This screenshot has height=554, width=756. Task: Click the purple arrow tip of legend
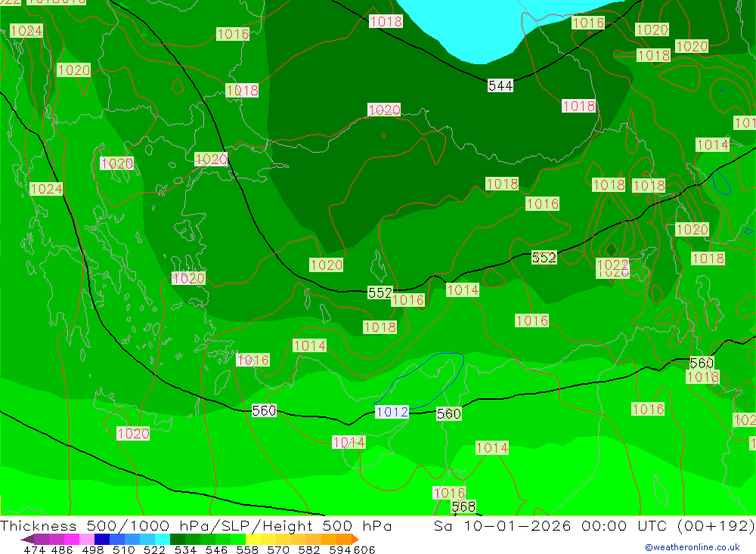[27, 539]
